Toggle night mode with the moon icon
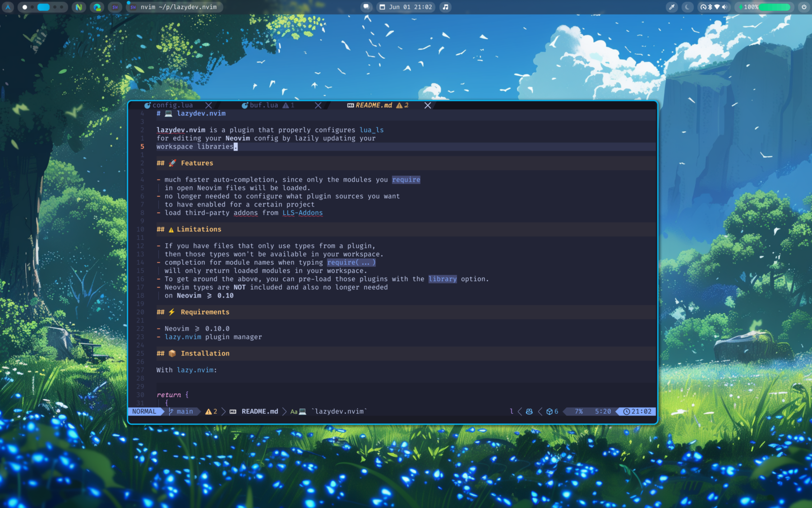The width and height of the screenshot is (812, 508). (687, 7)
